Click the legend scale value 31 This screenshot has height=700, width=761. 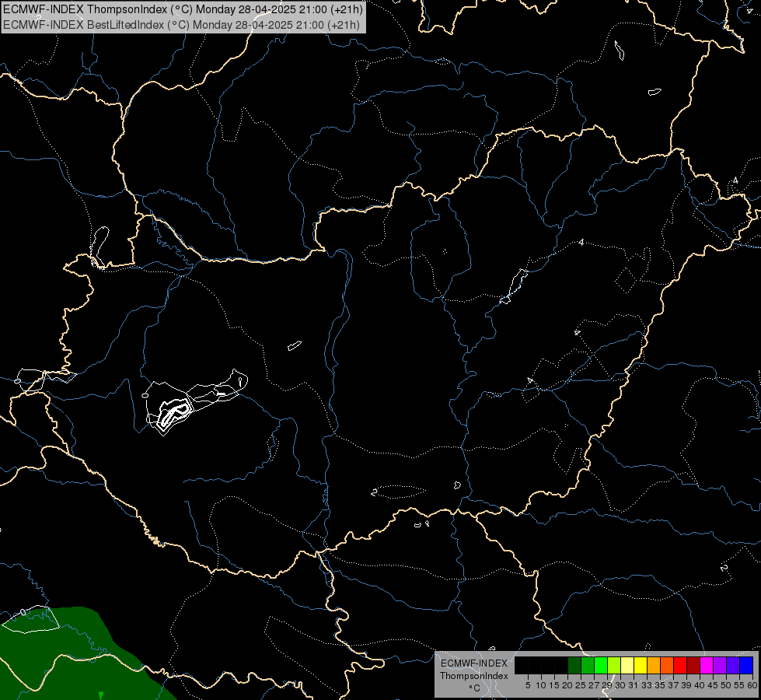pos(634,685)
